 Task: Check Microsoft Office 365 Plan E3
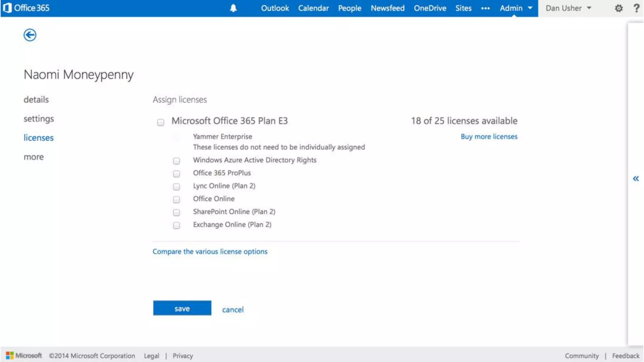click(161, 122)
